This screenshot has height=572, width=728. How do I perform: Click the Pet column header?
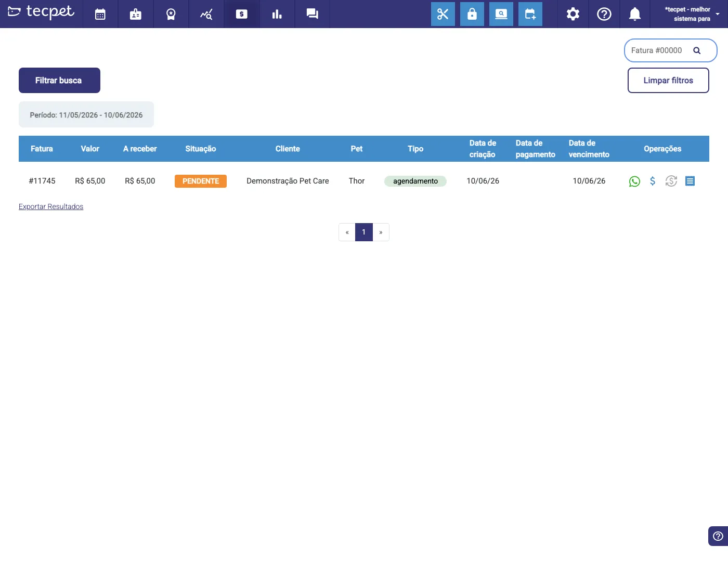(357, 149)
